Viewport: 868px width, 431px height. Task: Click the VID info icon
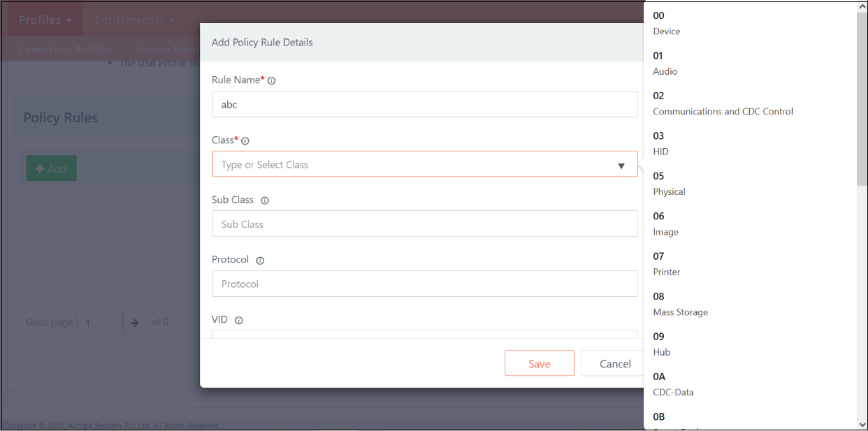tap(239, 321)
